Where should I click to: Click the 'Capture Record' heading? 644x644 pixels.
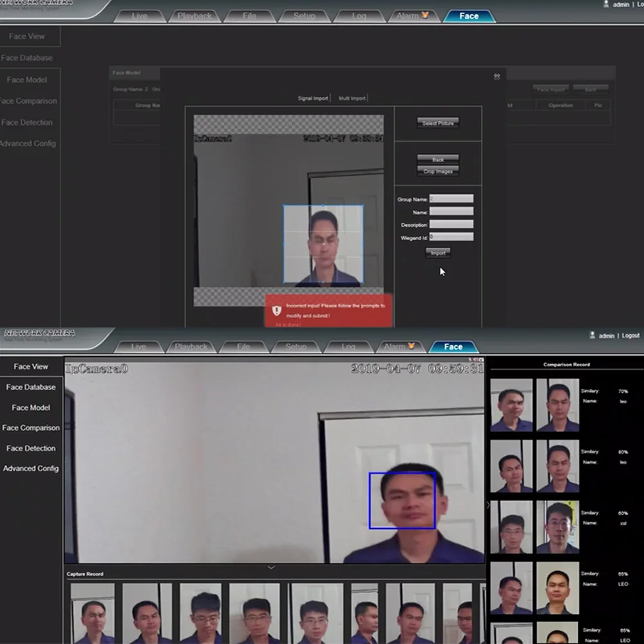[85, 574]
